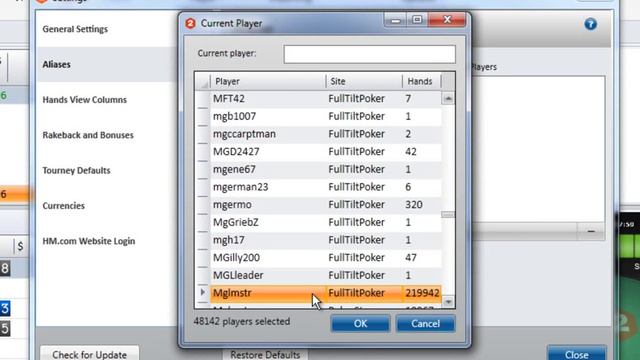Click row header beside mgermo
The width and height of the screenshot is (640, 360).
pos(203,204)
